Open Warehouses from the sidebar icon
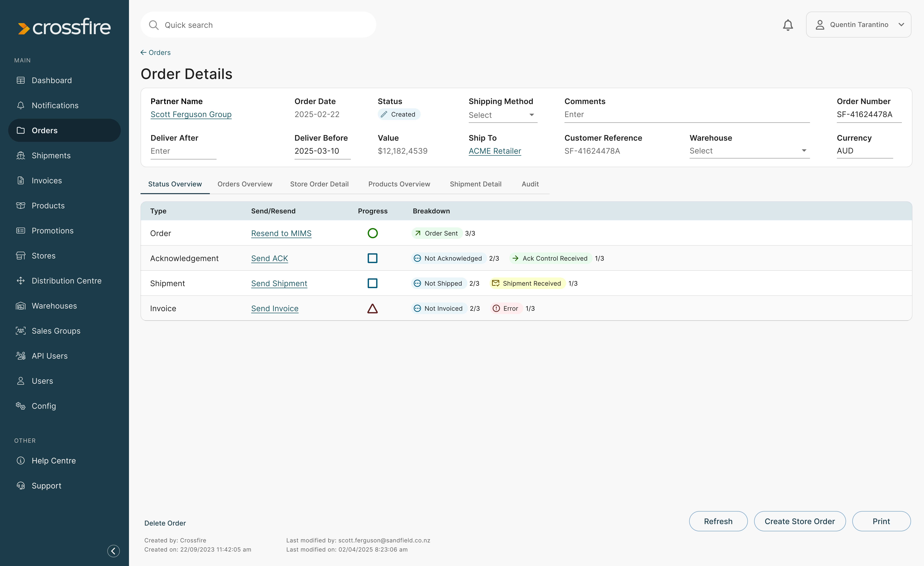Screen dimensions: 924x566 (21, 306)
